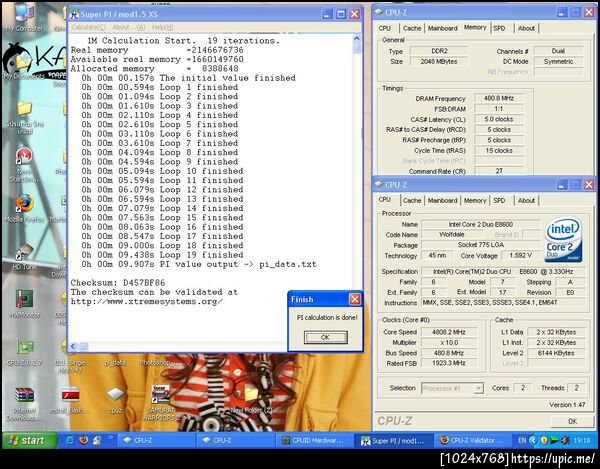Select the pi_data file on the desktop
The image size is (600, 469).
pos(115,362)
